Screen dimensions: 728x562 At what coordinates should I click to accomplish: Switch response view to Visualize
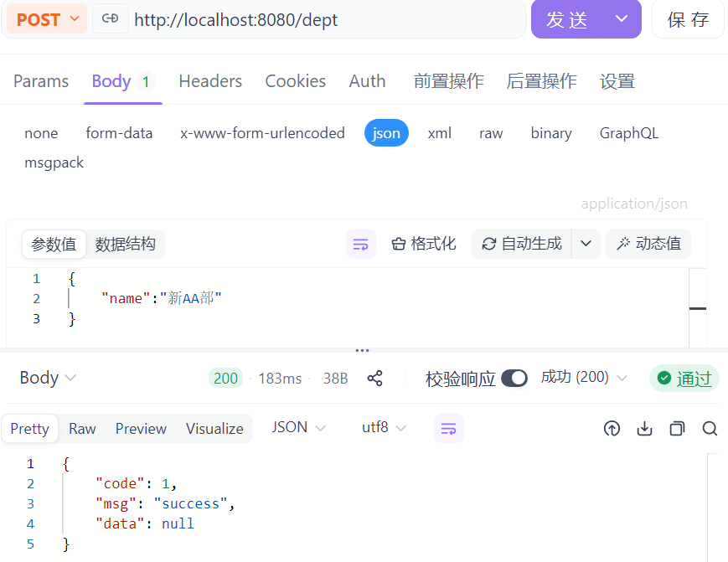(214, 428)
